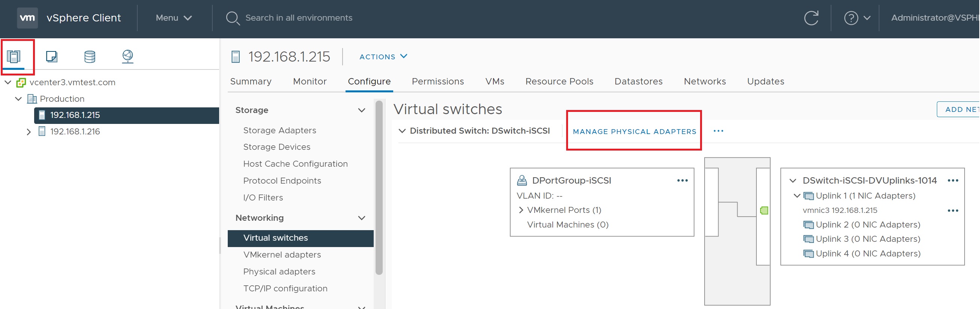Open the Storage inventory view icon
Screen dimensions: 980x309
[89, 57]
